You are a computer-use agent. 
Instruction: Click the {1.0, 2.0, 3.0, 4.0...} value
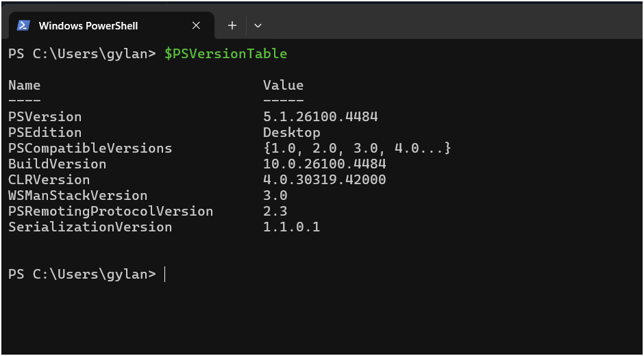(357, 148)
